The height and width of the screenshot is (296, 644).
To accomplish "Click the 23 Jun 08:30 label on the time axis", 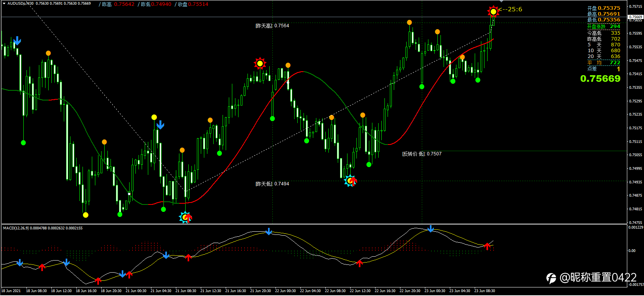I will [x=484, y=291].
